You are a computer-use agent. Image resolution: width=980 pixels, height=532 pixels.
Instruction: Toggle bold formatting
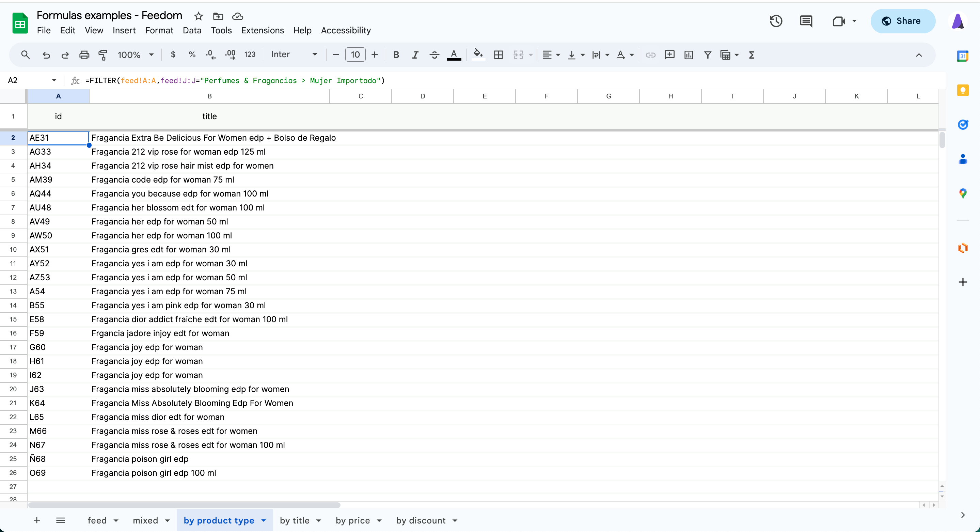point(396,55)
